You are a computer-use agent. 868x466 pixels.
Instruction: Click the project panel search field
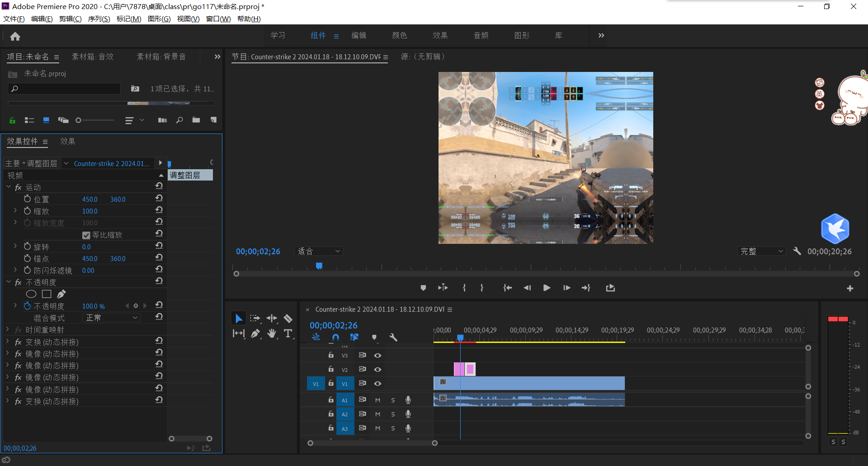pyautogui.click(x=65, y=89)
